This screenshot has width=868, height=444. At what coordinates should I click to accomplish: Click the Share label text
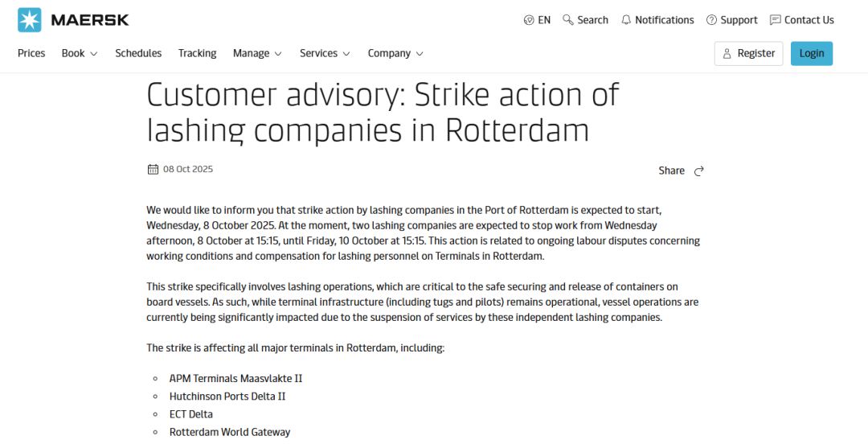[x=671, y=171]
